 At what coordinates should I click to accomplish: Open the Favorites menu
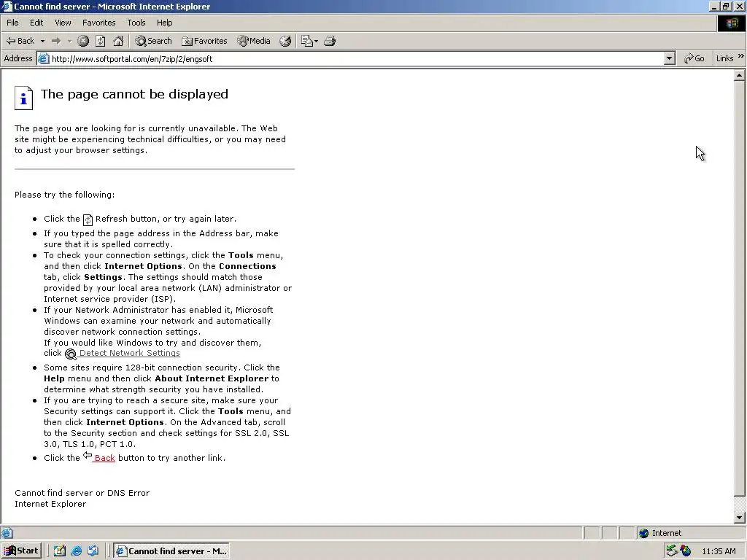pyautogui.click(x=99, y=23)
